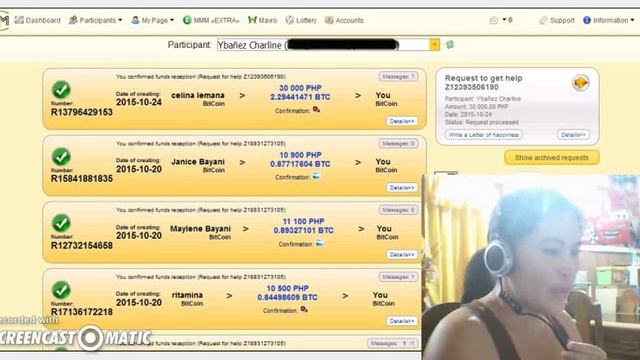Expand the Participants menu
The image size is (640, 360).
coord(96,20)
